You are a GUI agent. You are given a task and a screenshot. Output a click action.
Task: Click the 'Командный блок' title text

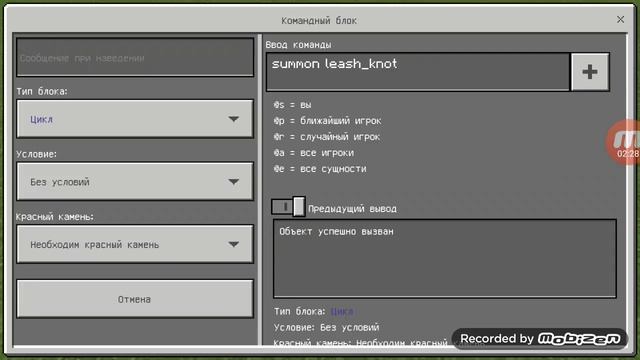pyautogui.click(x=319, y=20)
